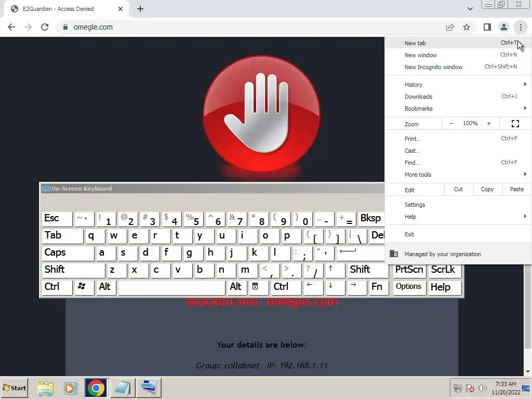532x399 pixels.
Task: Select Print... in the Chrome menu
Action: [458, 138]
